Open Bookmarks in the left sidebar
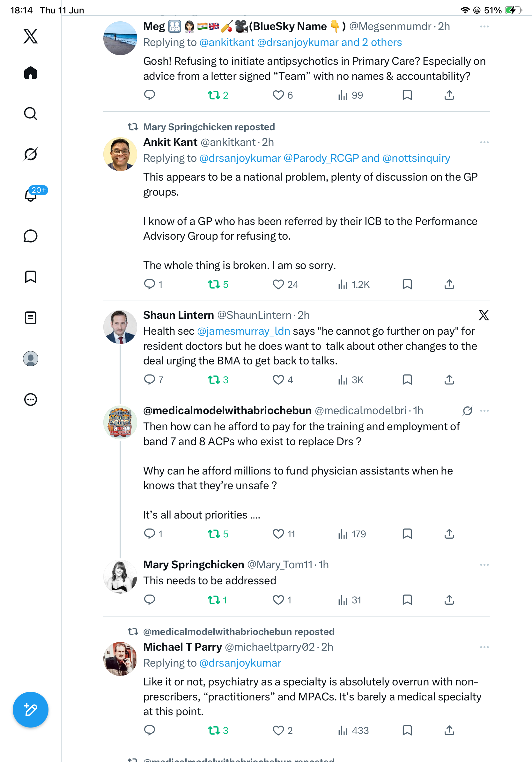The image size is (532, 762). tap(31, 277)
